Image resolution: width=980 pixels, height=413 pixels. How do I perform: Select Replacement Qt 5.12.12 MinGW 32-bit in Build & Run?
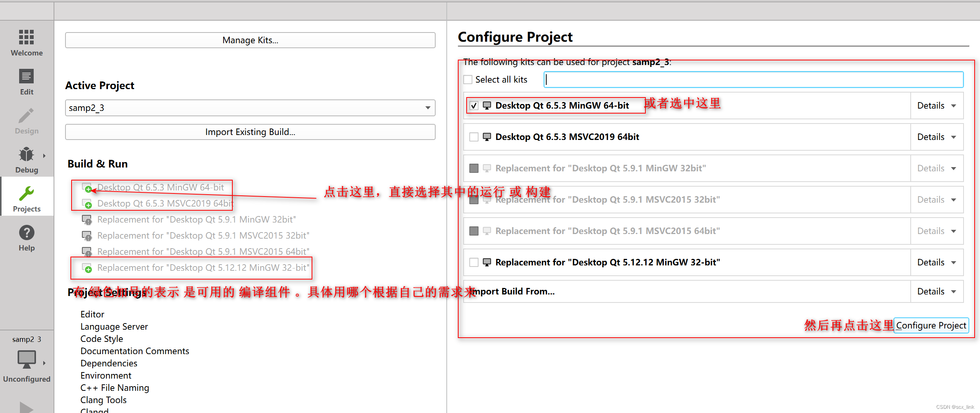(203, 268)
